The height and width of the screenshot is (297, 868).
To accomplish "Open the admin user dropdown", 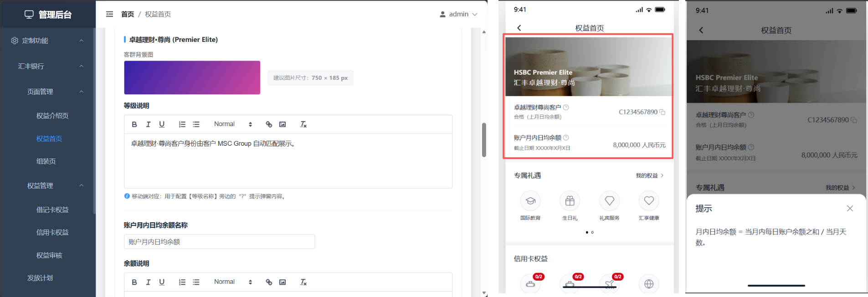I will coord(458,14).
